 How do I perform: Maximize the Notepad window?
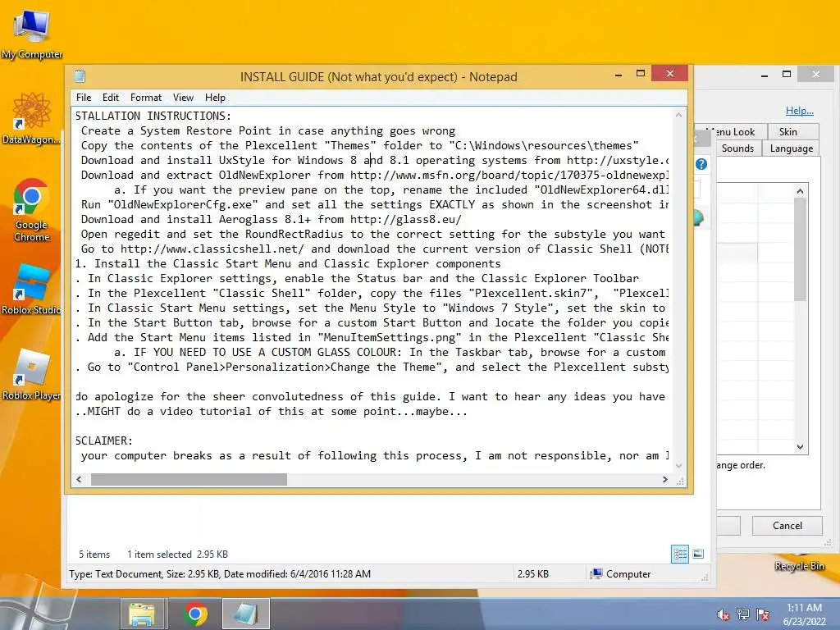coord(641,73)
